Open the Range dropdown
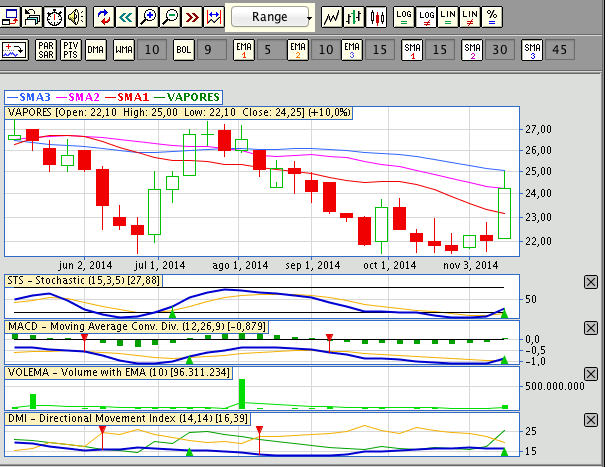 pyautogui.click(x=271, y=17)
